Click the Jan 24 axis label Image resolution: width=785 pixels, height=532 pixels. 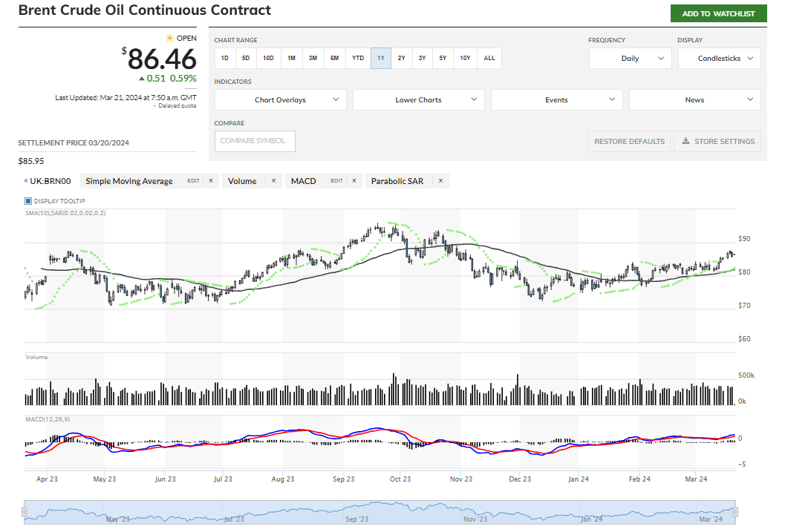click(x=579, y=479)
